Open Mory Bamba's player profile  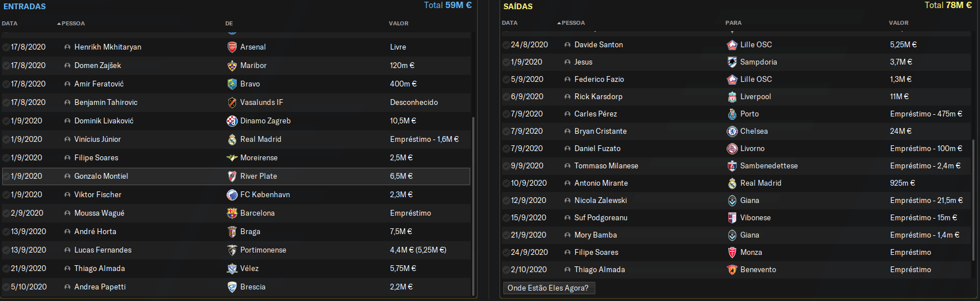(596, 235)
